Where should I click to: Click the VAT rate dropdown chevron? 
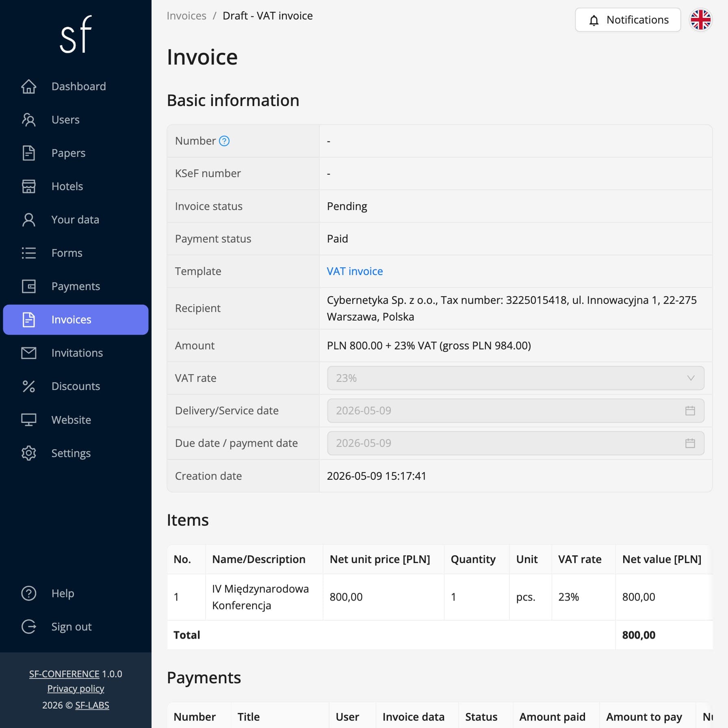(x=690, y=378)
